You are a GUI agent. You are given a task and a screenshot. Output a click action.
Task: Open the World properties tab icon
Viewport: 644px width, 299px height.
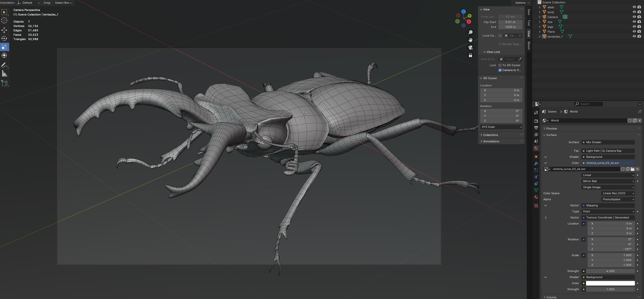(536, 148)
